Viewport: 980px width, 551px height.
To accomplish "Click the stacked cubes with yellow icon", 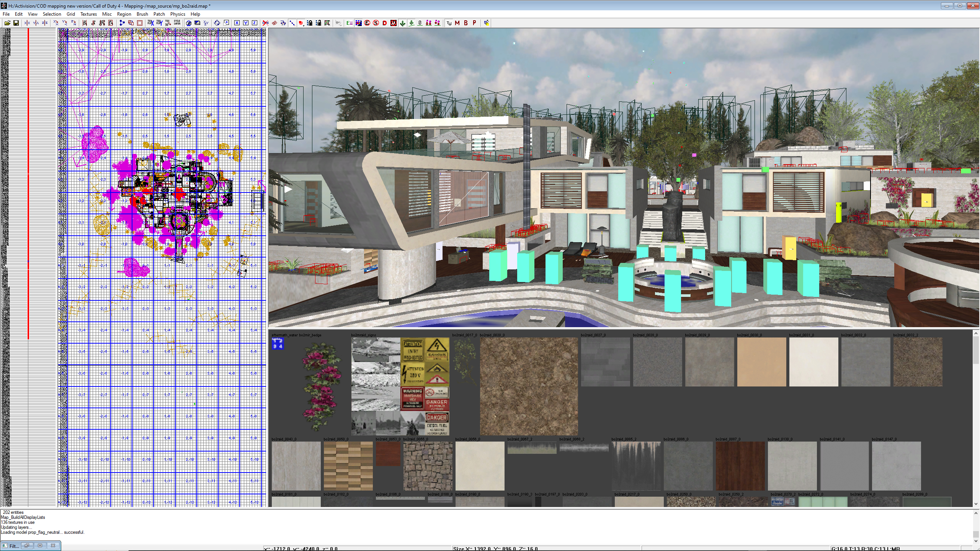I will click(487, 23).
